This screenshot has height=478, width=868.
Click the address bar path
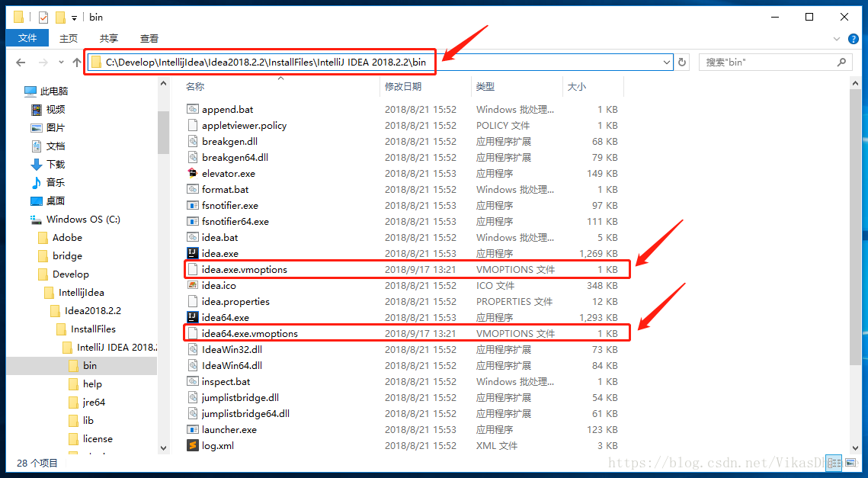coord(266,62)
